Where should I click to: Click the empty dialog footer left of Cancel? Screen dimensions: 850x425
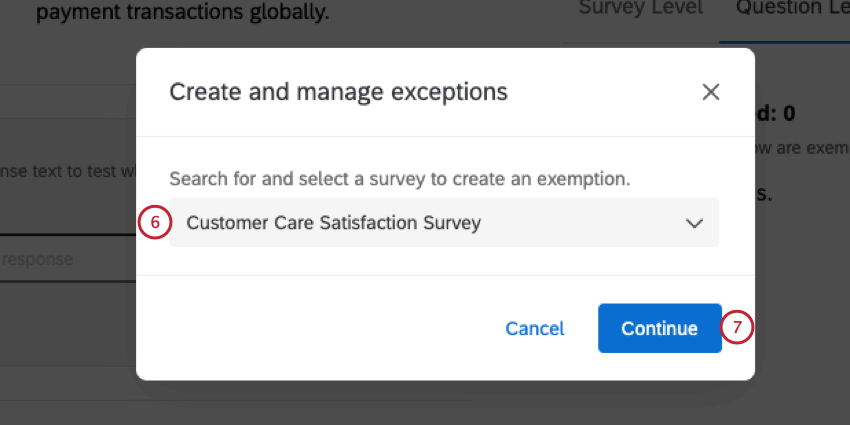pos(320,328)
